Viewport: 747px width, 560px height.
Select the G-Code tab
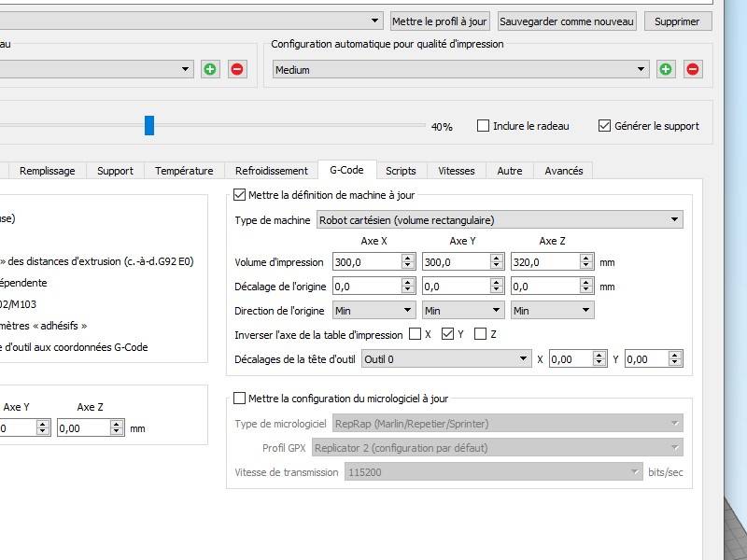[x=346, y=170]
